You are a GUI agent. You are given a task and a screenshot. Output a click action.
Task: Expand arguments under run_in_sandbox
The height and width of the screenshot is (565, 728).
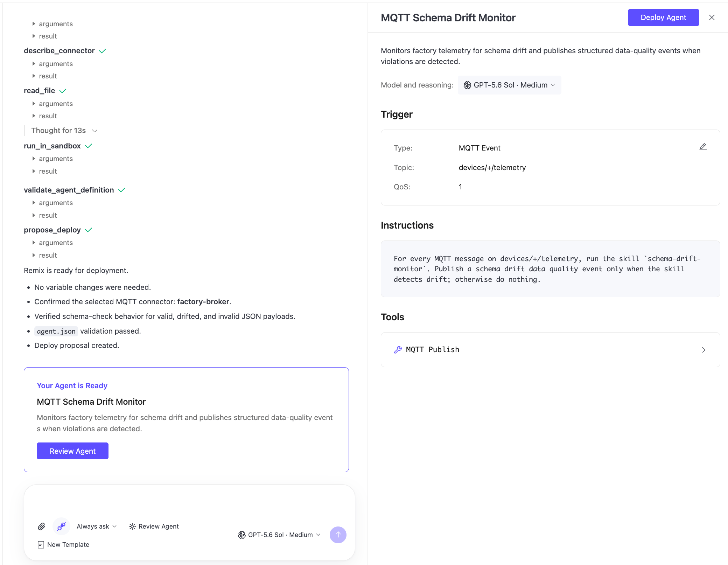52,159
